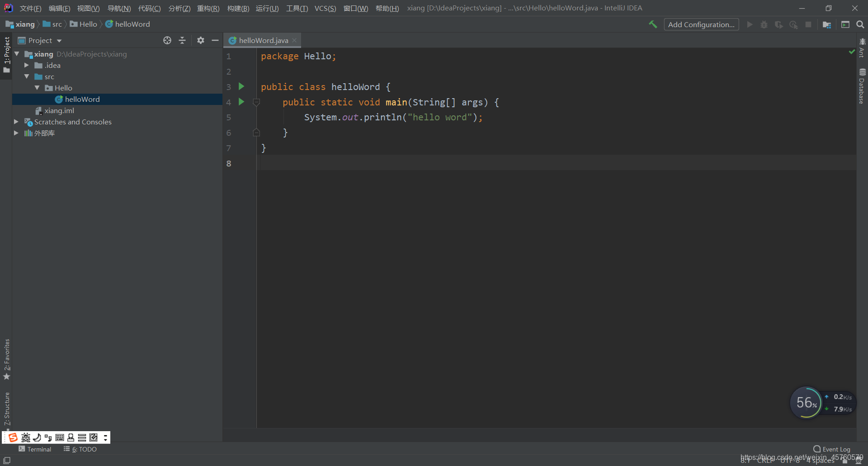Click Sogou moon icon in IME bar
Image resolution: width=868 pixels, height=466 pixels.
(37, 437)
